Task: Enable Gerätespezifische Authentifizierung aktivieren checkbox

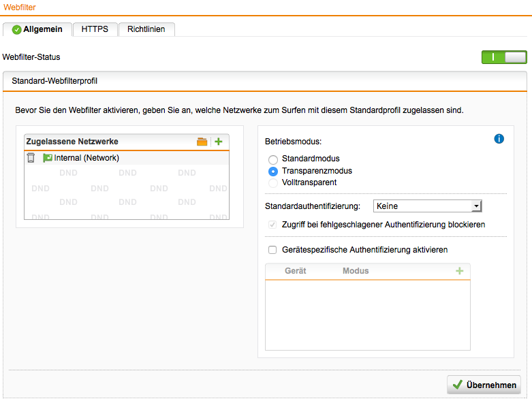Action: pos(273,250)
